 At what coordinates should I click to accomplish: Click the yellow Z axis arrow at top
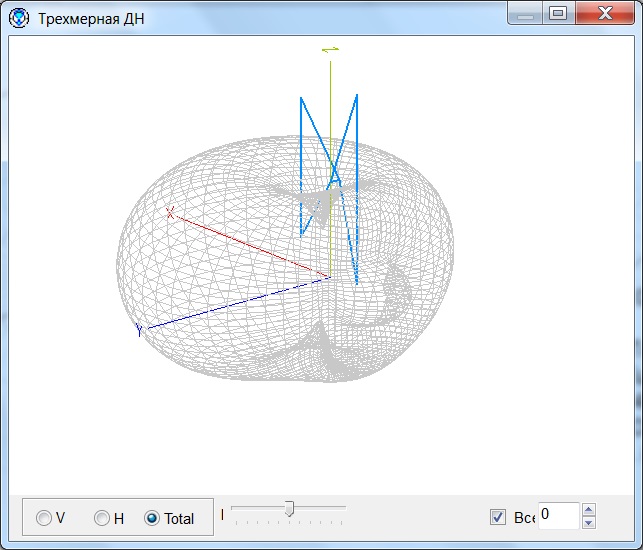coord(331,49)
